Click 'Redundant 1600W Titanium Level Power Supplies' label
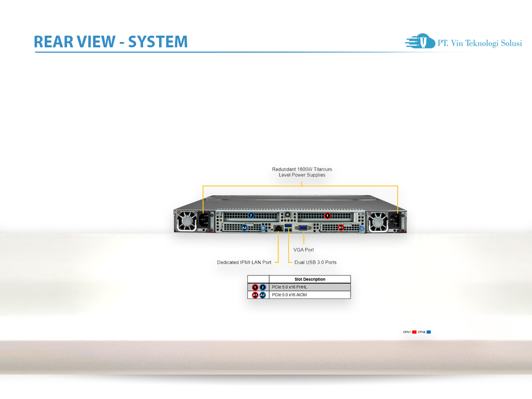The image size is (532, 399). pos(302,172)
